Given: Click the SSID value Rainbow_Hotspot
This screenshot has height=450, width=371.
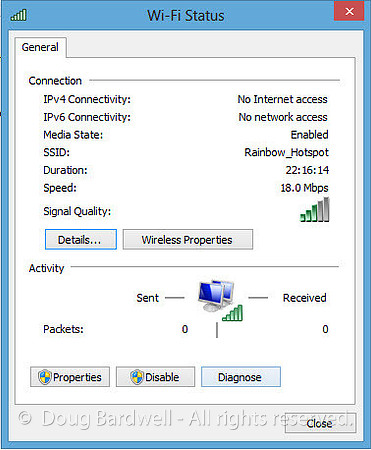Looking at the screenshot, I should coord(286,152).
